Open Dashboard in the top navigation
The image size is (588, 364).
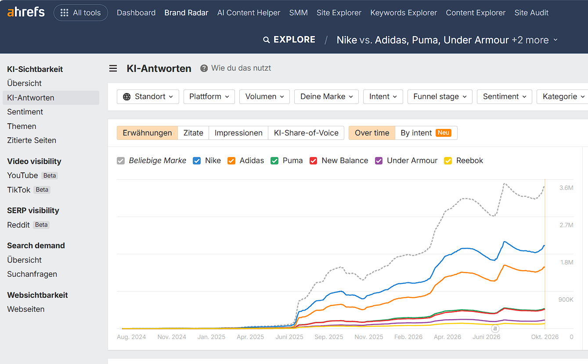[136, 13]
